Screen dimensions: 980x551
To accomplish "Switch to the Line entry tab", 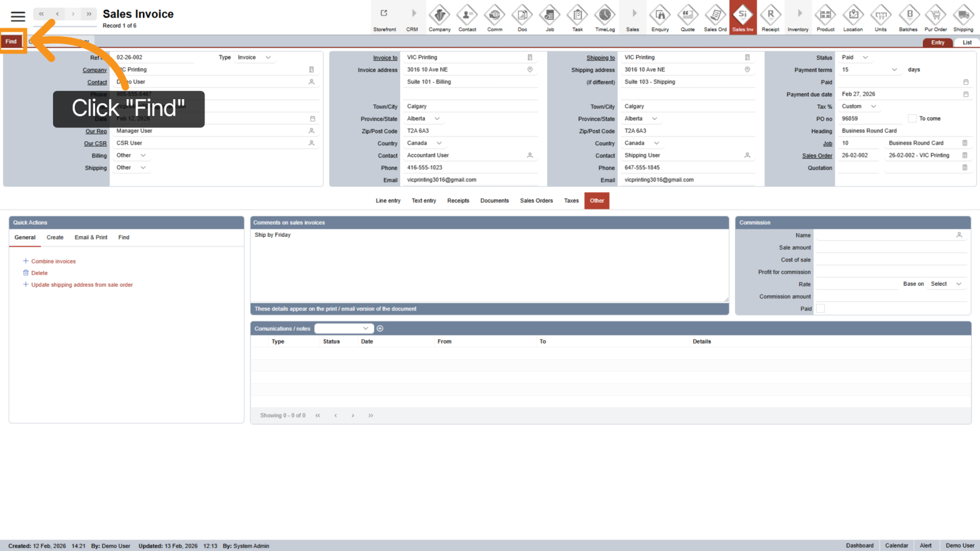I will coord(388,201).
